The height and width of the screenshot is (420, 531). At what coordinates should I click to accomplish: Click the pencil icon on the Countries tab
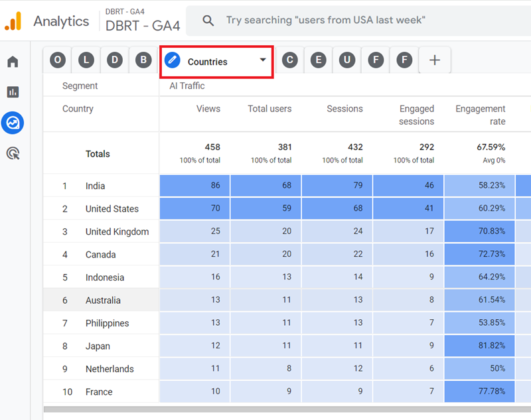point(173,60)
